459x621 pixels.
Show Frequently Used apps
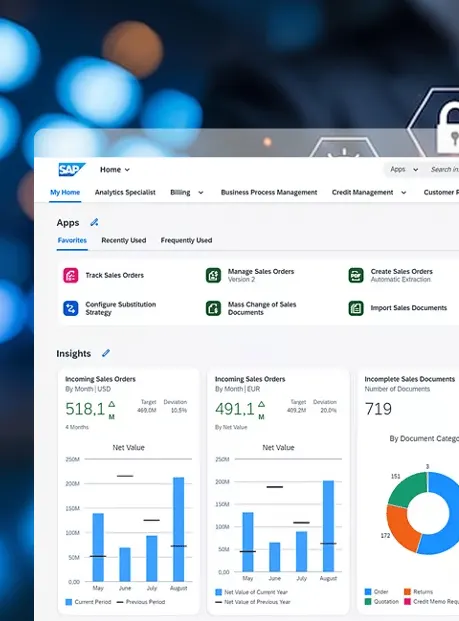[186, 240]
